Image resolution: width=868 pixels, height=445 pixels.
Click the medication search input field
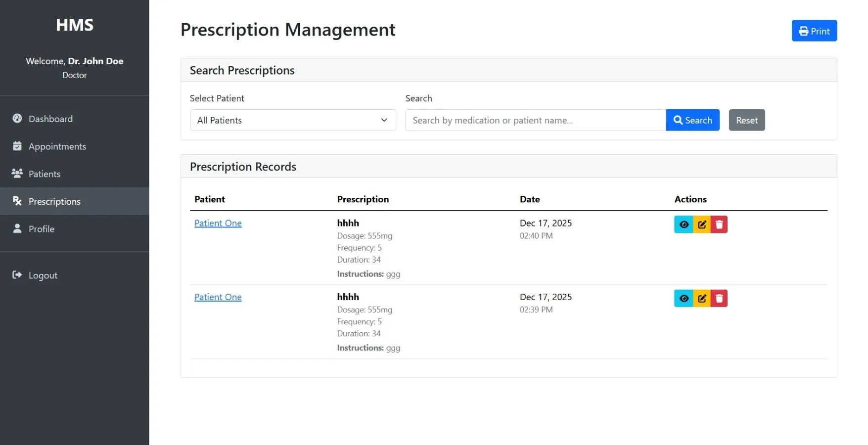point(535,120)
